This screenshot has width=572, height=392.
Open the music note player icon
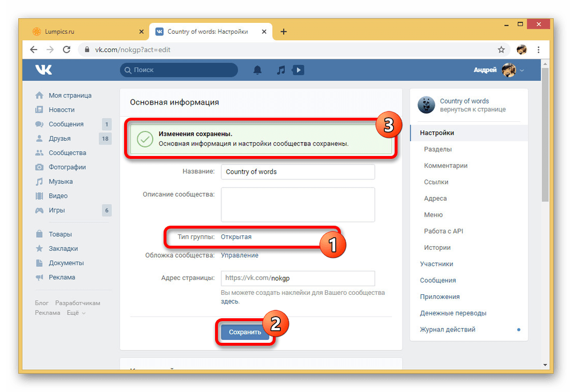[x=280, y=70]
